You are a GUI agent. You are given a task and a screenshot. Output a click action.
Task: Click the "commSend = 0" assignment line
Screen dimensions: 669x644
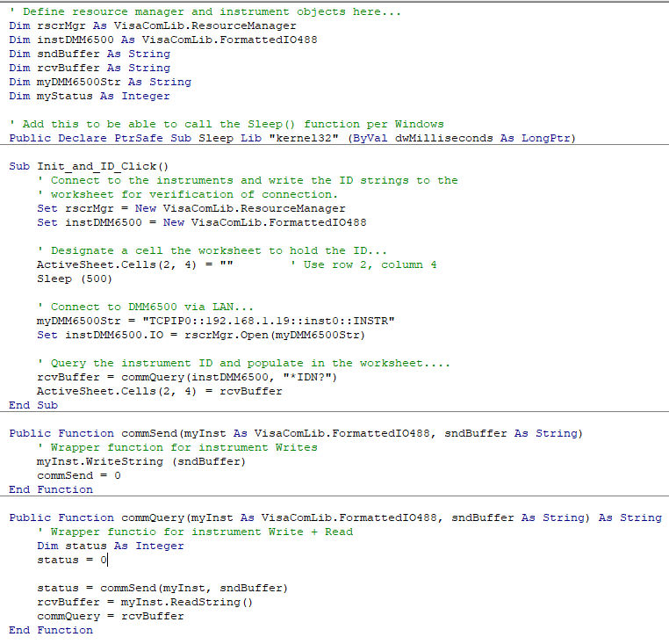coord(78,475)
